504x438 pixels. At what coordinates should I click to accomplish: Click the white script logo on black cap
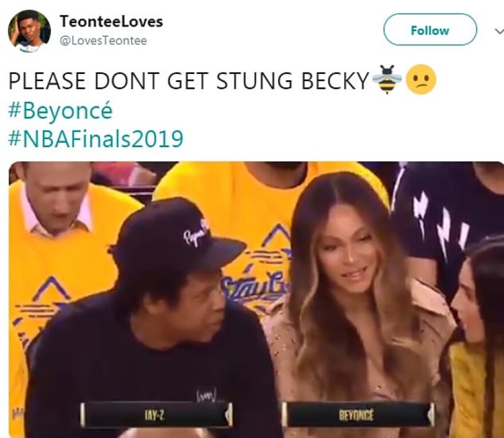tap(196, 233)
